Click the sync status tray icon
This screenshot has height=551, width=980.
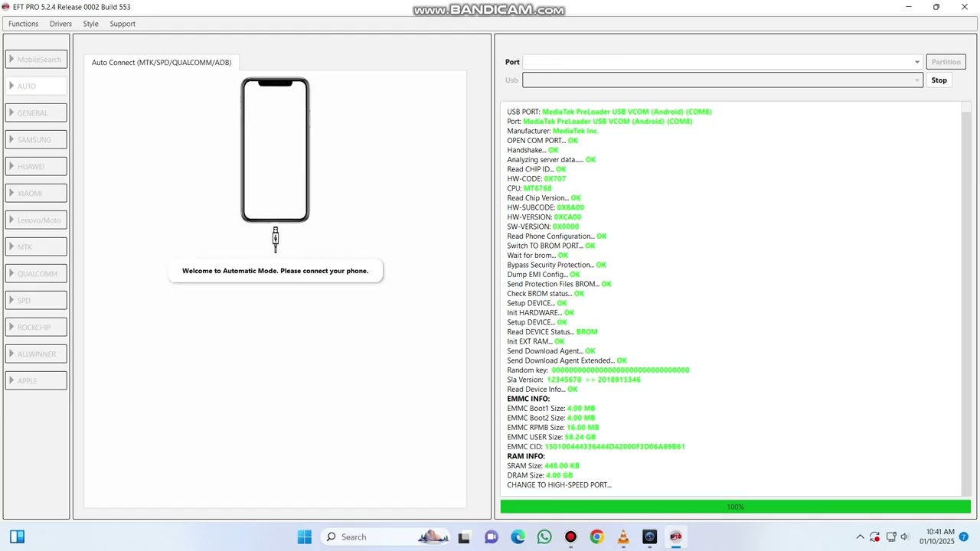pos(874,537)
